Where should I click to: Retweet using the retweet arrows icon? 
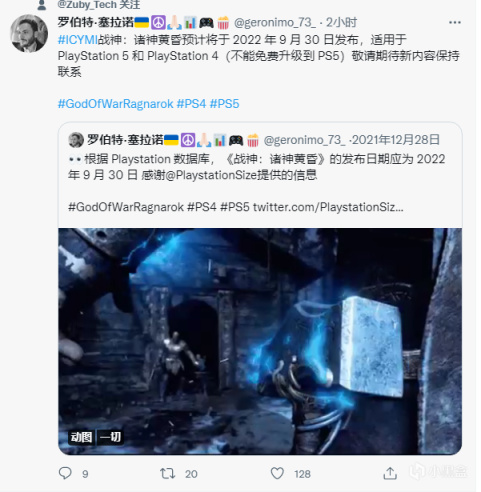(167, 473)
